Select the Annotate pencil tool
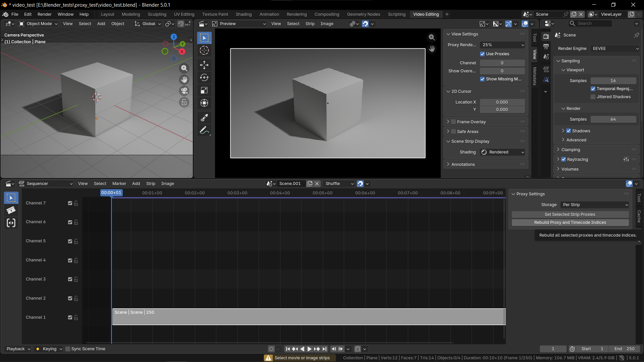The height and width of the screenshot is (362, 644). pyautogui.click(x=204, y=130)
